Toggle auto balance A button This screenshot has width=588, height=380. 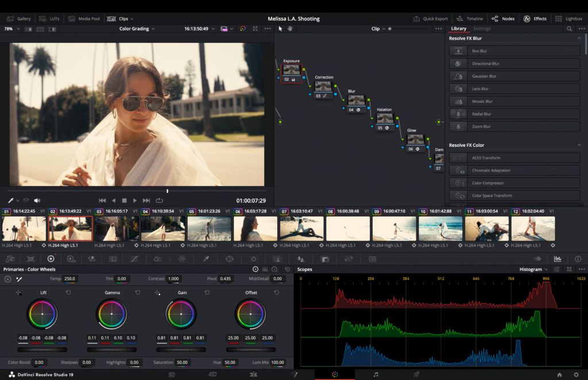pos(8,279)
